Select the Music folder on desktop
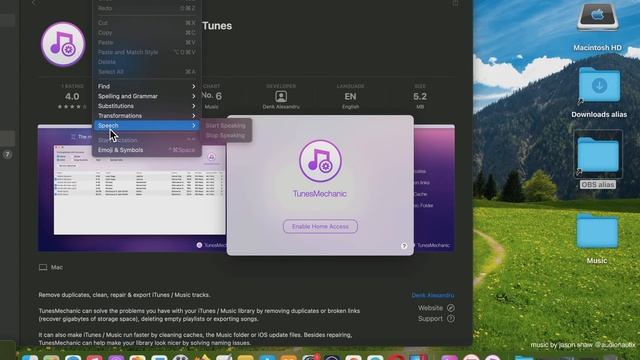Image resolution: width=640 pixels, height=360 pixels. [x=597, y=231]
